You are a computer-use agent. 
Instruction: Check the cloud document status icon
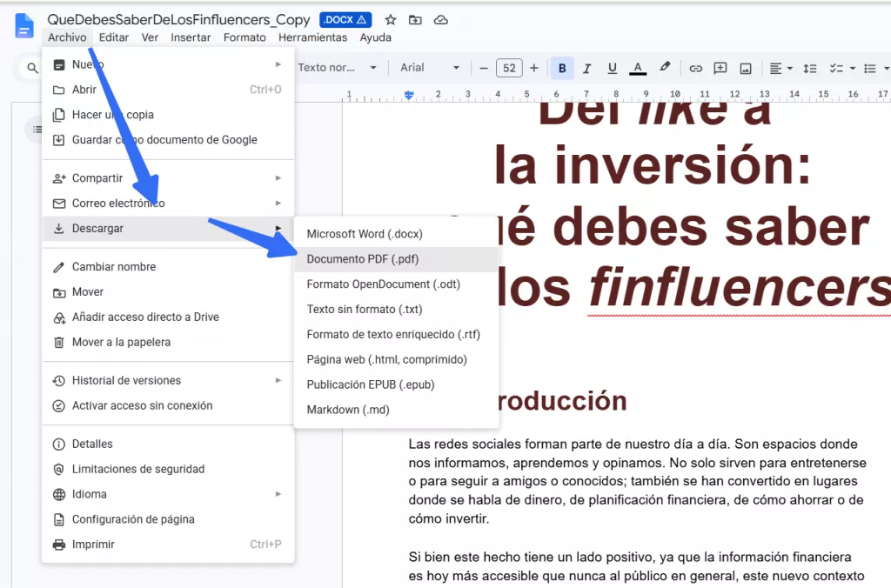click(x=441, y=20)
